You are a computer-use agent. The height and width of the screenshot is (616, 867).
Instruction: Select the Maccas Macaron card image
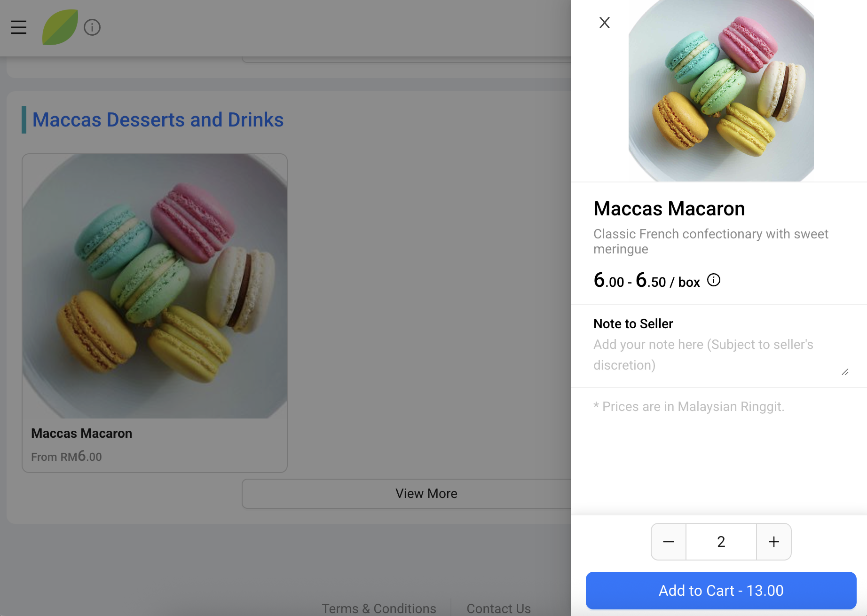click(x=155, y=286)
